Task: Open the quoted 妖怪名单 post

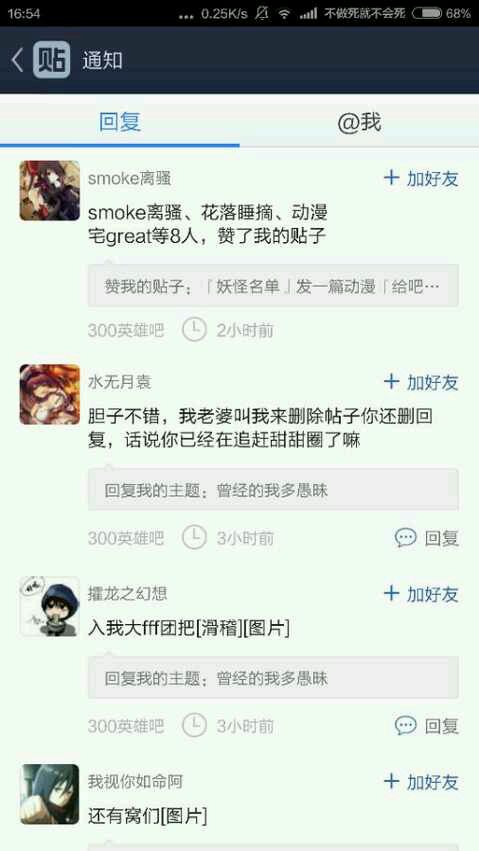Action: (x=273, y=286)
